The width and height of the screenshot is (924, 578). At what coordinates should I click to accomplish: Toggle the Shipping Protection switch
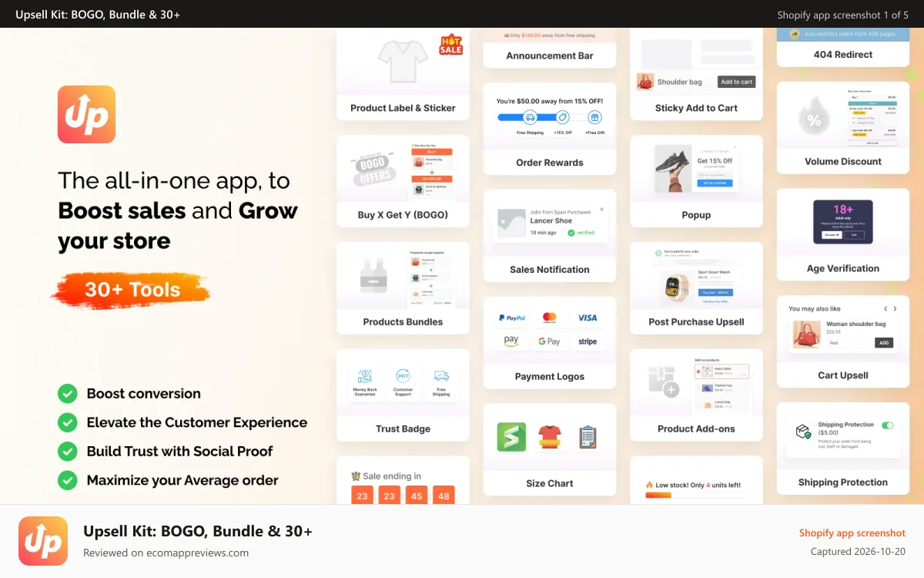pos(888,425)
